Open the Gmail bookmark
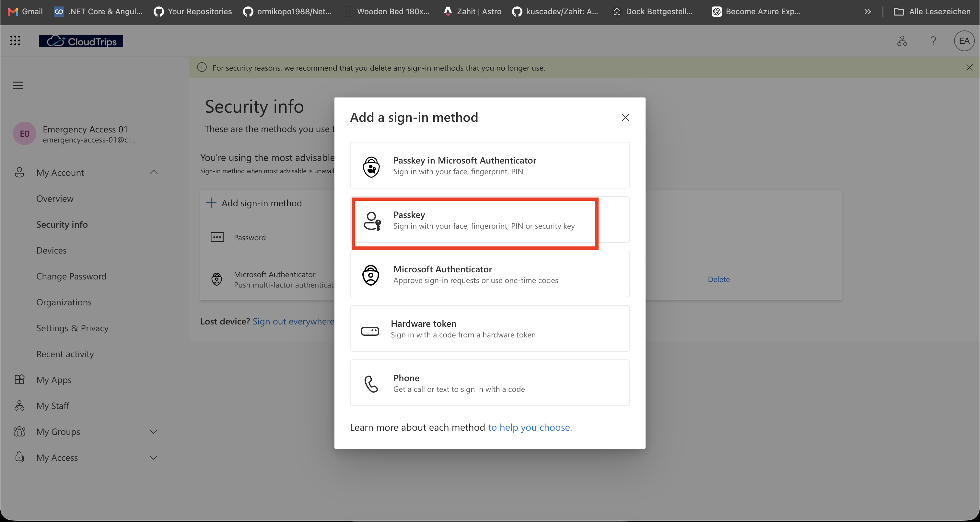Viewport: 980px width, 522px height. coord(25,11)
